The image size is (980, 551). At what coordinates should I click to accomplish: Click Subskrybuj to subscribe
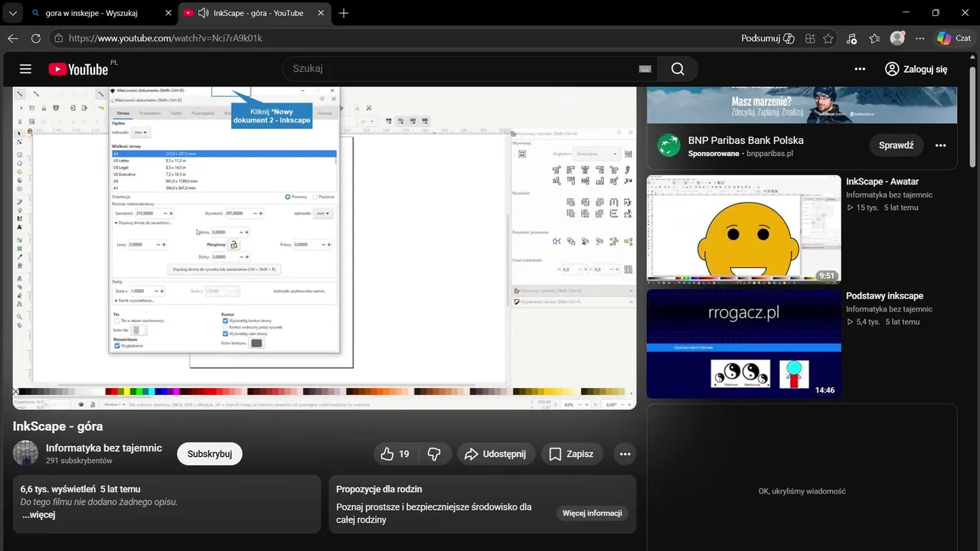point(210,454)
